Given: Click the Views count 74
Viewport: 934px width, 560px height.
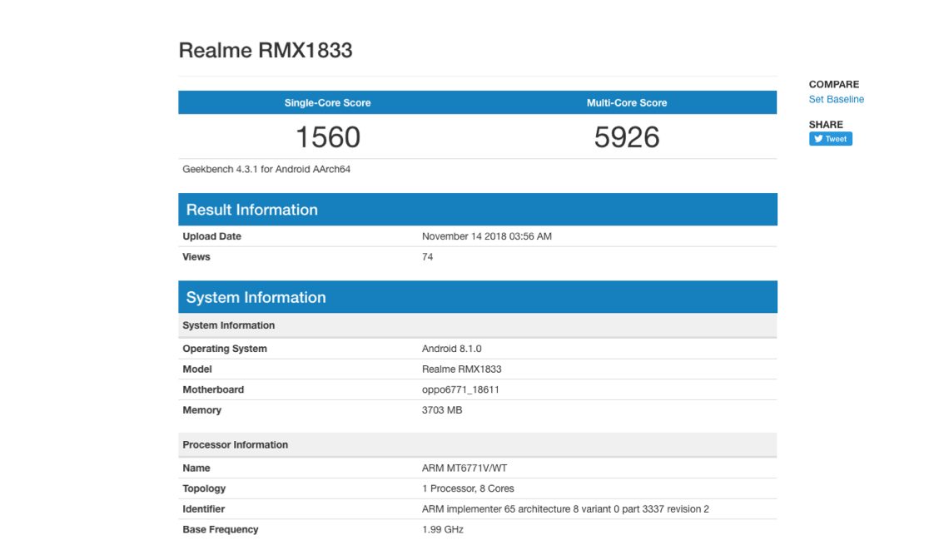Looking at the screenshot, I should click(427, 257).
